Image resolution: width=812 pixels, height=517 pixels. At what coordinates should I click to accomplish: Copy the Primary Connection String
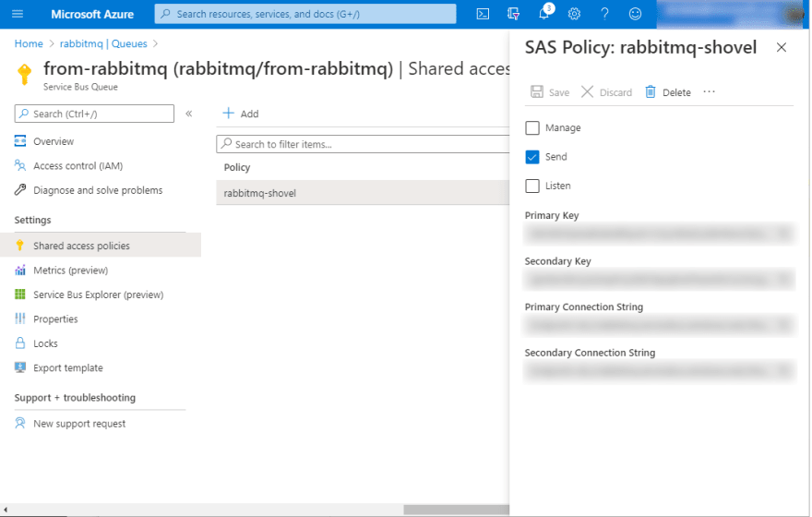(783, 325)
